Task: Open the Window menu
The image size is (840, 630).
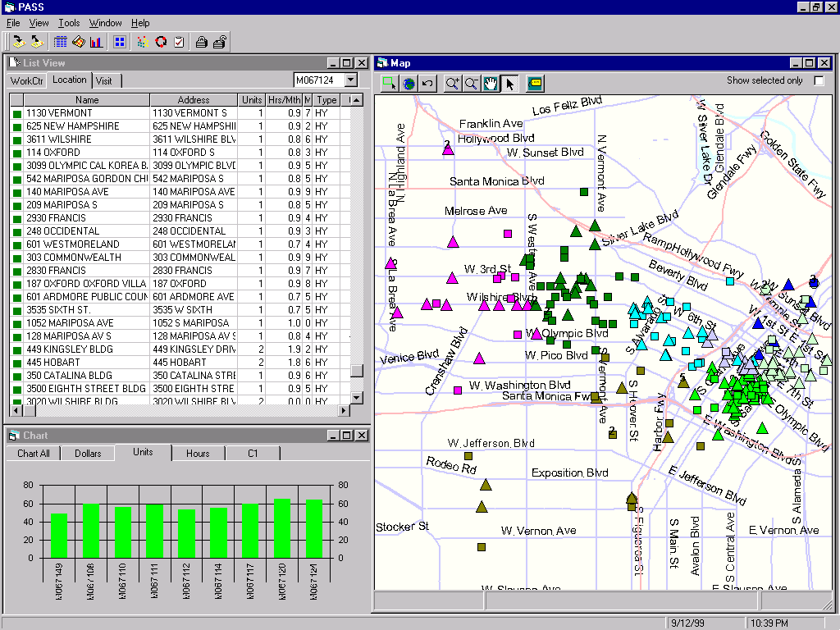Action: 106,23
